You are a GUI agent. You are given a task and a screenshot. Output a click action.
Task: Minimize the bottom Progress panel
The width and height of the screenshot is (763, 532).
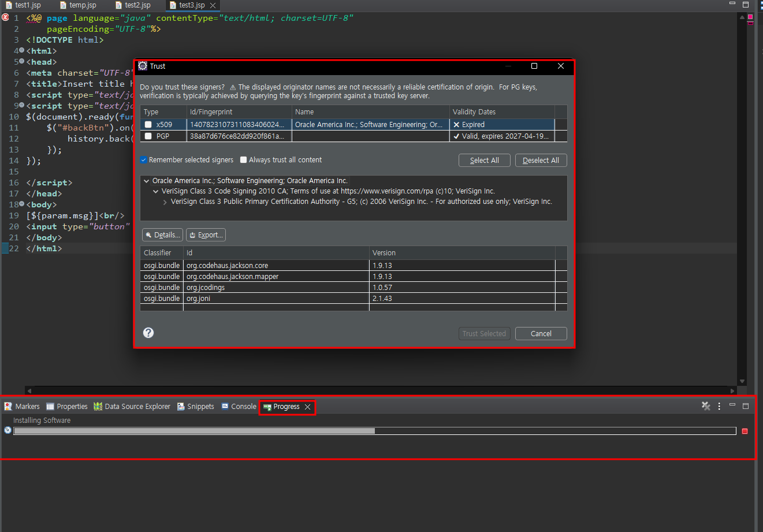point(732,405)
